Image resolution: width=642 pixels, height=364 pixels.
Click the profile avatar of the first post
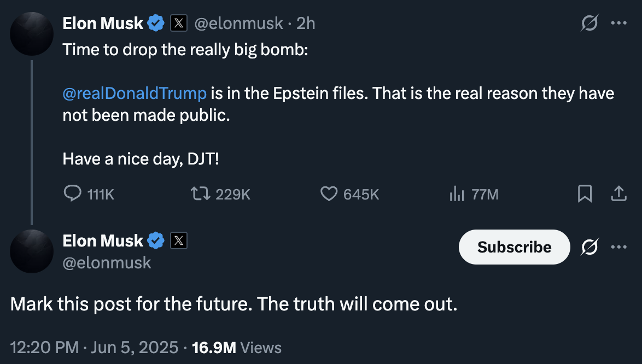pos(32,34)
